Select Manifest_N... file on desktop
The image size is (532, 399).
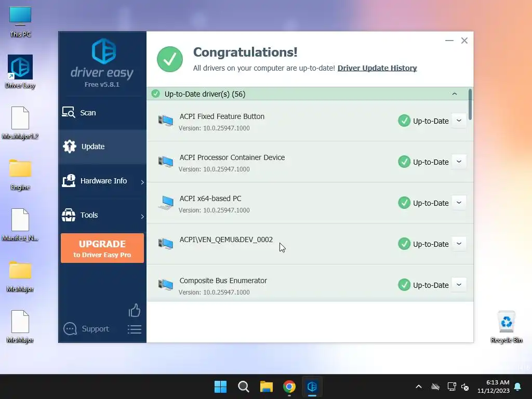(20, 224)
